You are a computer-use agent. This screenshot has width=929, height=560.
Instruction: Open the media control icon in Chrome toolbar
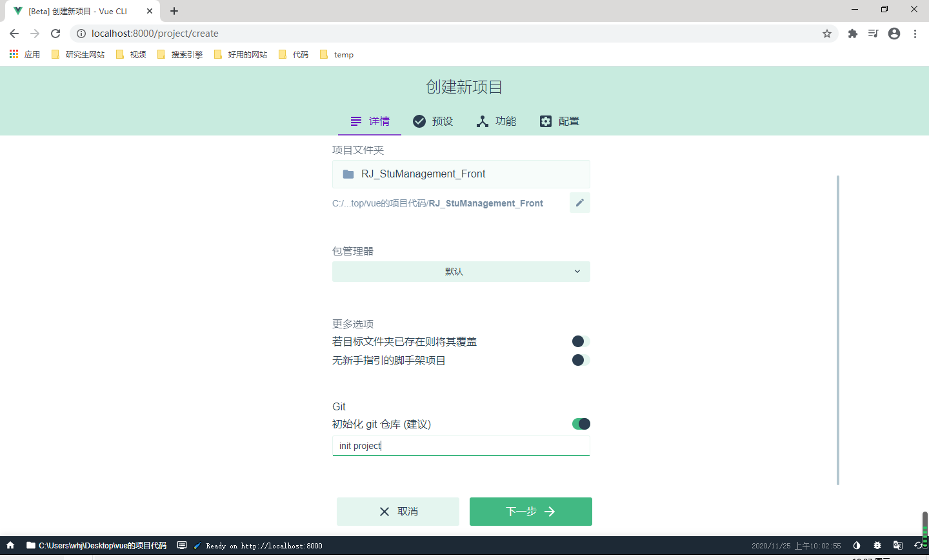coord(874,34)
